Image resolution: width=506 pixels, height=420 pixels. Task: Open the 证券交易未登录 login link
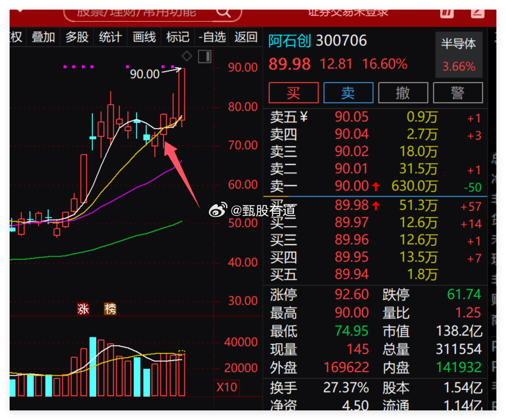(x=348, y=13)
